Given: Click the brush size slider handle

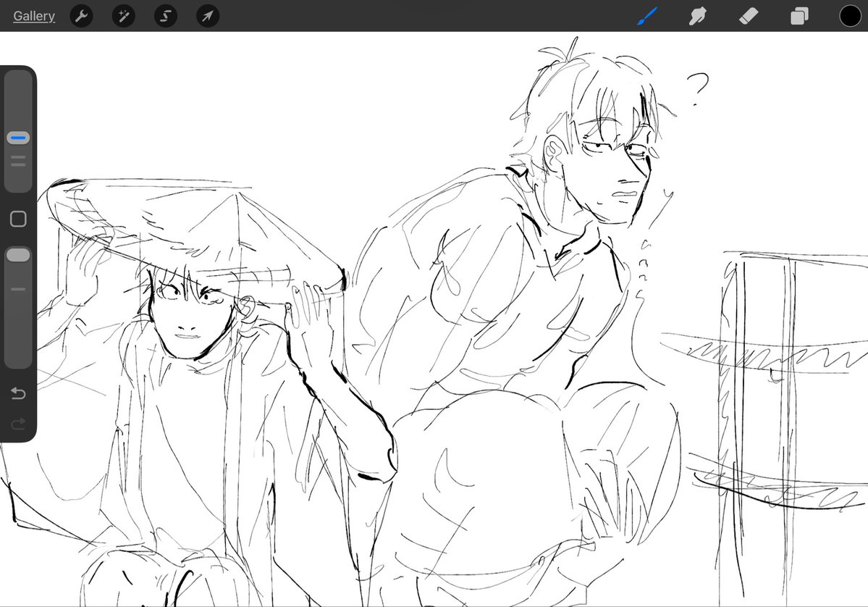Looking at the screenshot, I should tap(18, 138).
